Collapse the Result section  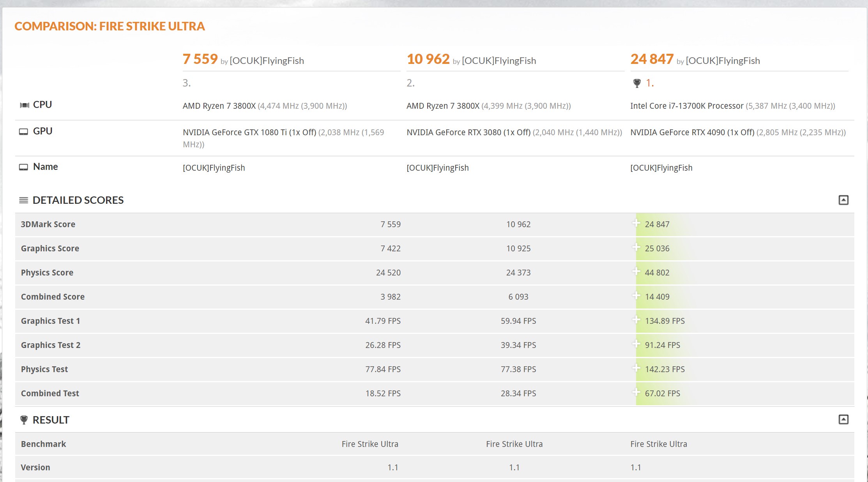click(843, 419)
